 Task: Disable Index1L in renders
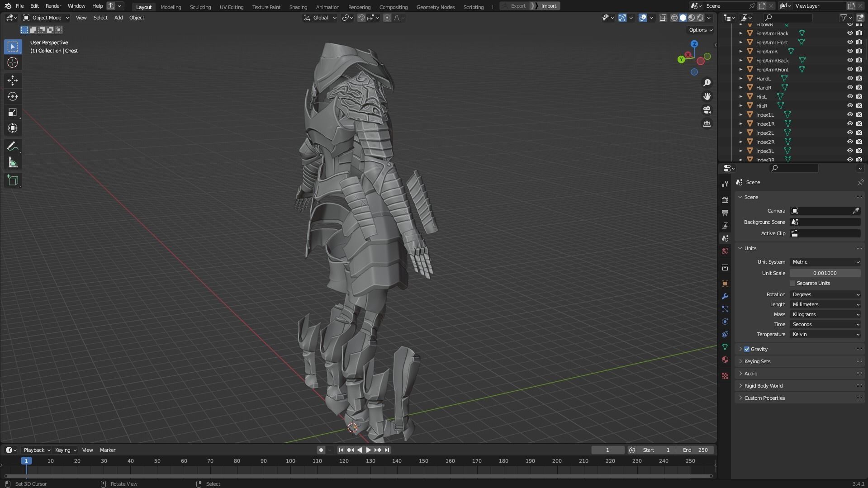pos(859,114)
